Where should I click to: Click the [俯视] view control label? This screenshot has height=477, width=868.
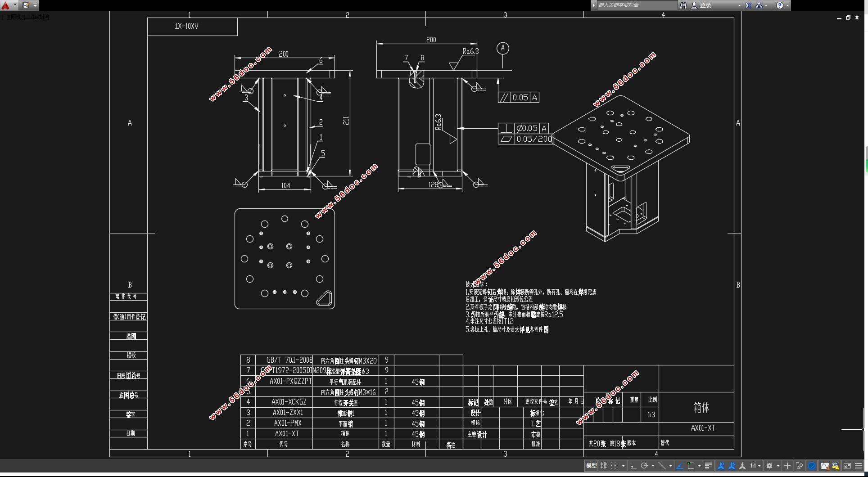pos(16,17)
